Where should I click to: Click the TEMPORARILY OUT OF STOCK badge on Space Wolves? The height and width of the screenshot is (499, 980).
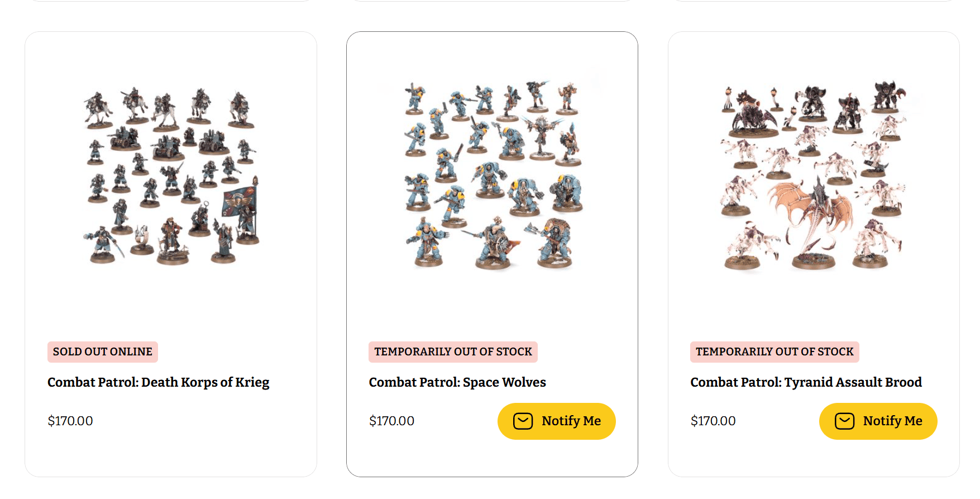(453, 351)
